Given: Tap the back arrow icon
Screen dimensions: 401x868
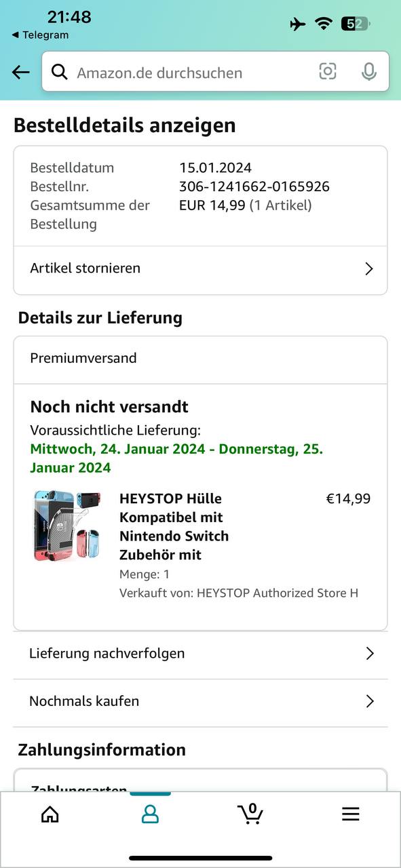Looking at the screenshot, I should (21, 73).
